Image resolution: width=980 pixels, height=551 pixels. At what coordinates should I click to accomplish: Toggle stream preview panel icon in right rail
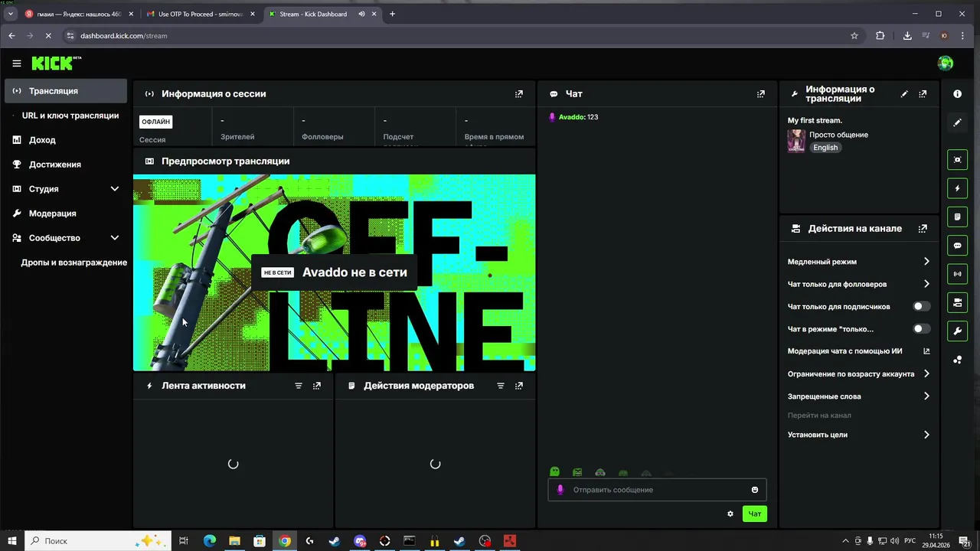click(958, 160)
